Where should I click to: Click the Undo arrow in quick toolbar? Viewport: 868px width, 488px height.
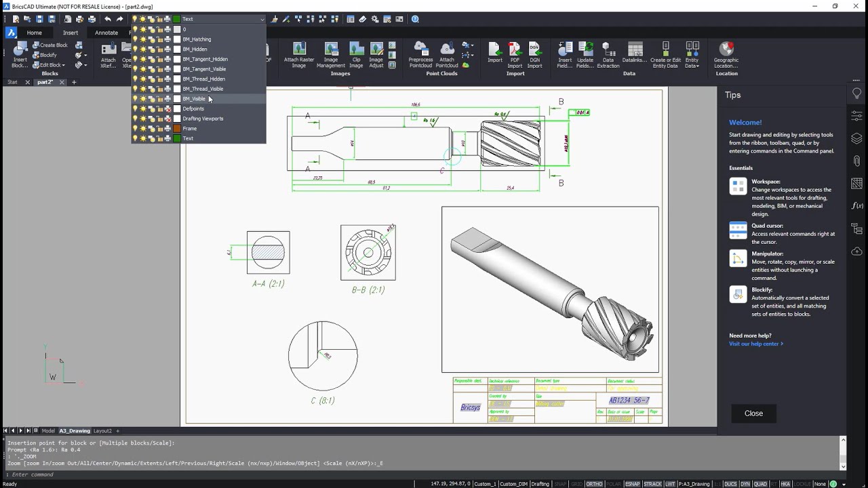pos(107,19)
